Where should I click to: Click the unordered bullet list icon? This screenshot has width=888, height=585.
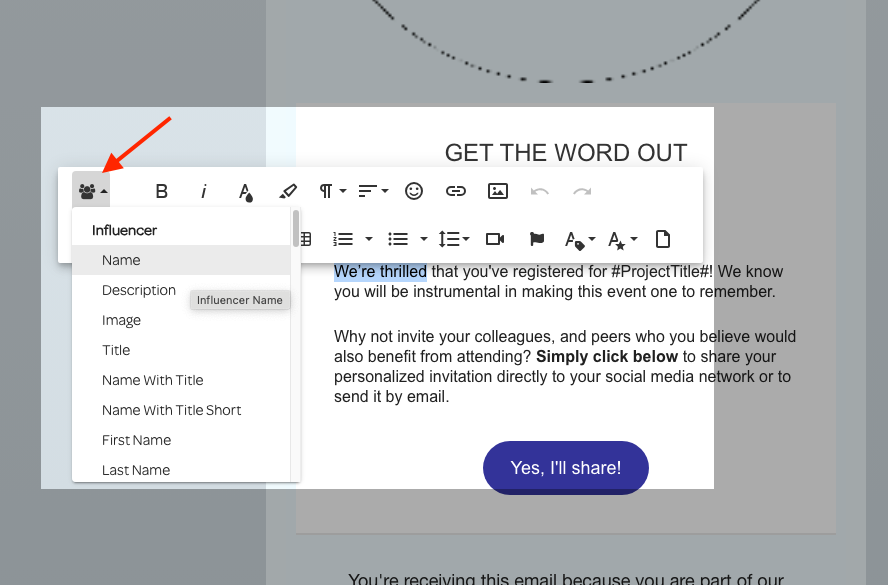coord(398,239)
